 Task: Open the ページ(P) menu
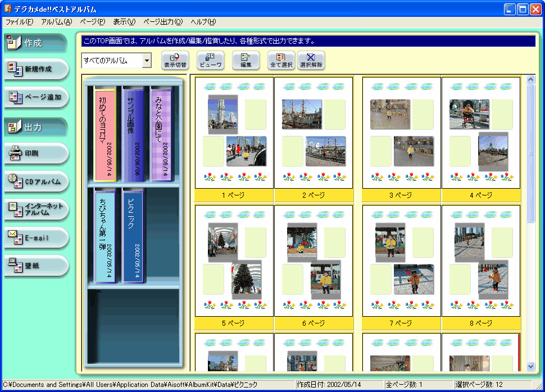[93, 22]
